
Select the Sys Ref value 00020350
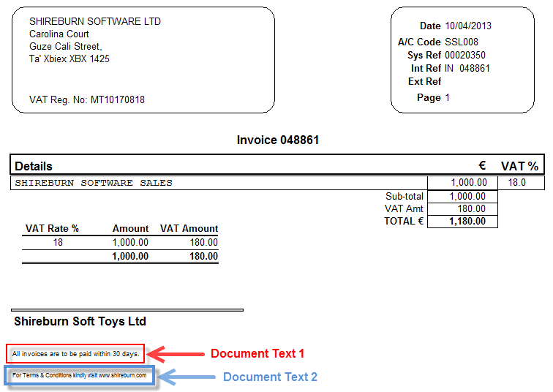[464, 56]
